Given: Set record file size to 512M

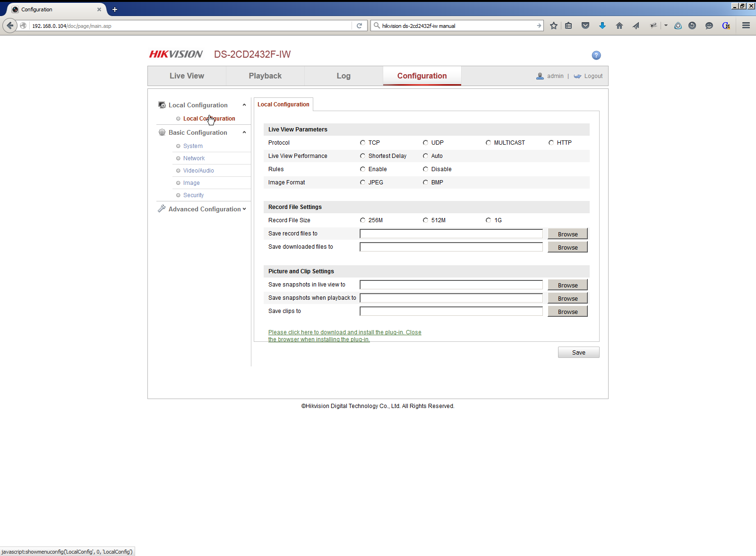Looking at the screenshot, I should pos(425,220).
